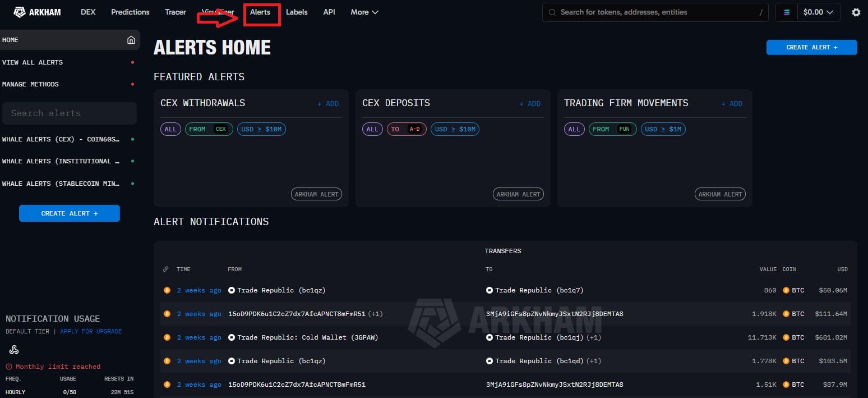Expand the More menu in the top navigation
868x398 pixels.
pos(364,12)
